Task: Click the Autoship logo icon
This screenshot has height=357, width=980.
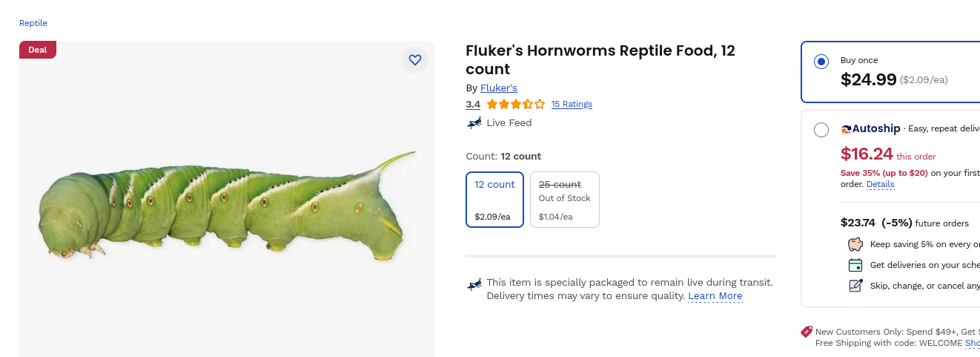Action: [x=846, y=129]
